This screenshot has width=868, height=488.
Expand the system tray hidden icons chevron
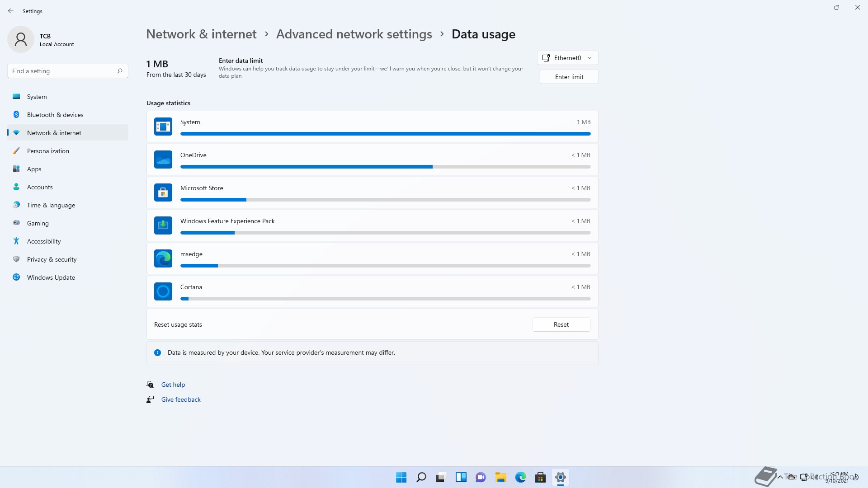(x=780, y=477)
